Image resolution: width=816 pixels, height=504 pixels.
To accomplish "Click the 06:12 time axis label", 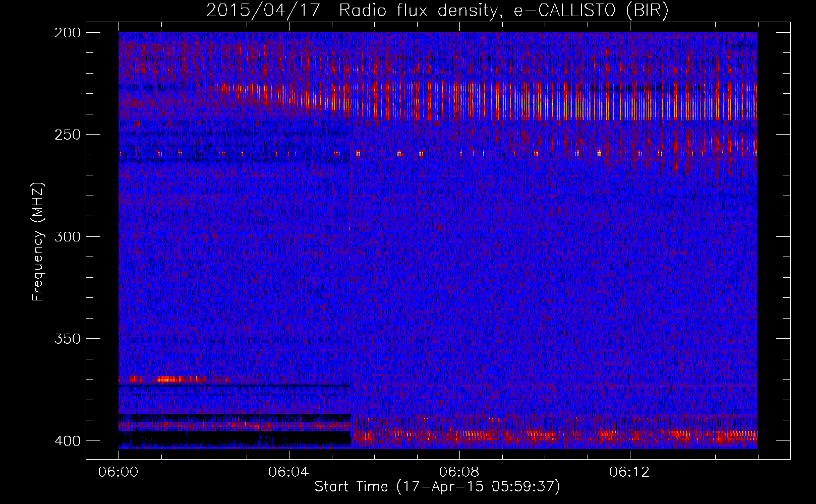I will pyautogui.click(x=629, y=472).
